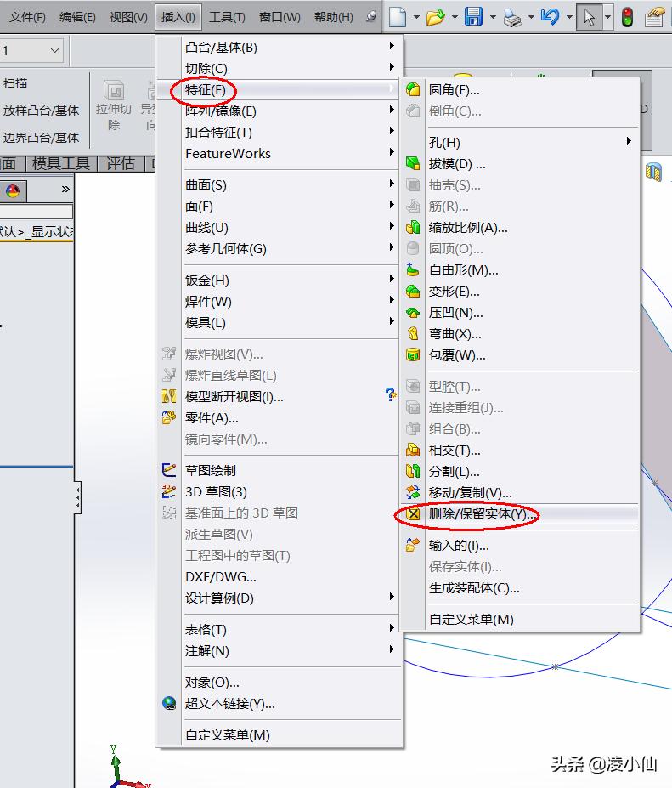Click the panel collapse handle on left edge
The width and height of the screenshot is (672, 788).
[x=77, y=497]
